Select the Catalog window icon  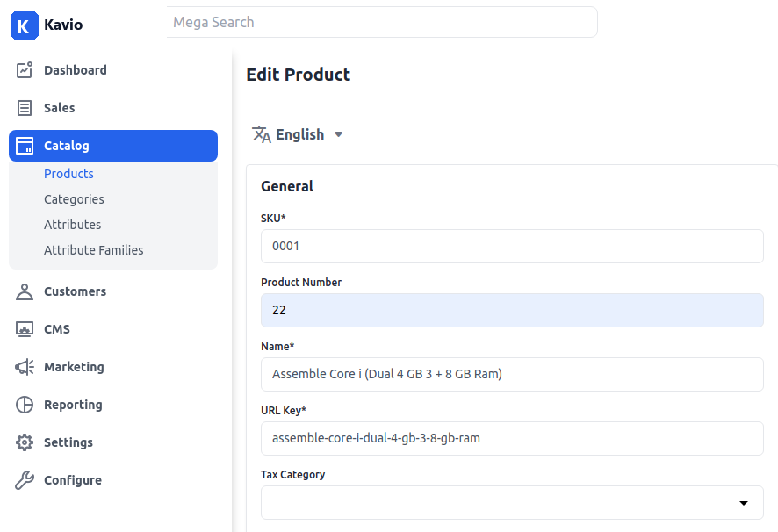point(25,146)
